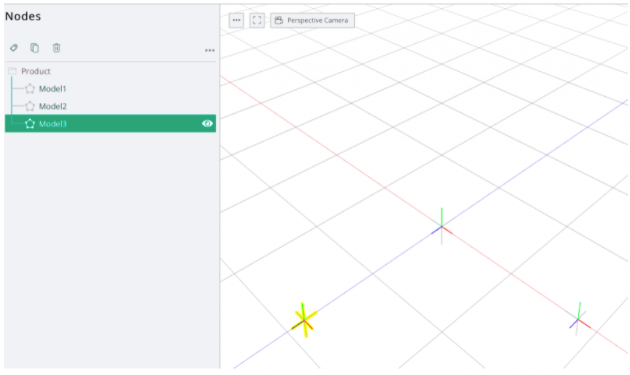The width and height of the screenshot is (630, 375).
Task: Click the right-side axis gizmo on red line
Action: 579,319
